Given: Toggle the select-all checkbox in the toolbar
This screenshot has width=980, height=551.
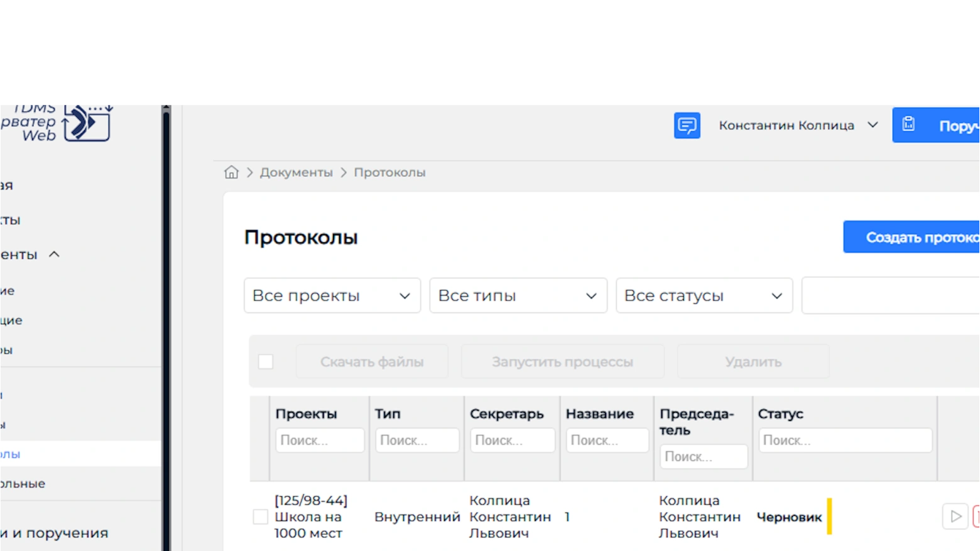Looking at the screenshot, I should point(266,362).
